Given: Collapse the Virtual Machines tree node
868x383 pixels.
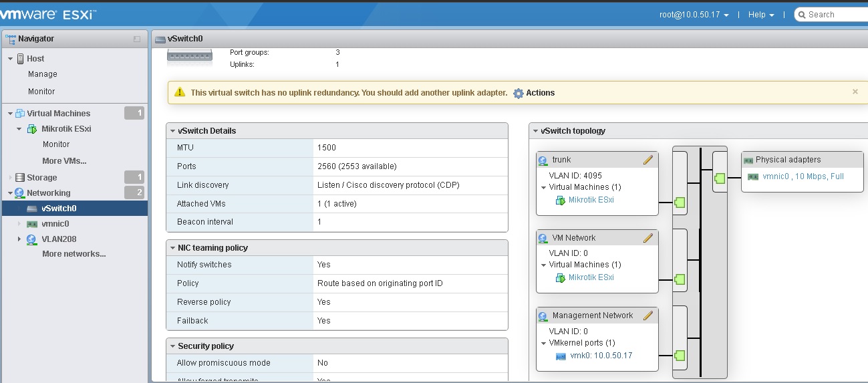Looking at the screenshot, I should point(10,114).
